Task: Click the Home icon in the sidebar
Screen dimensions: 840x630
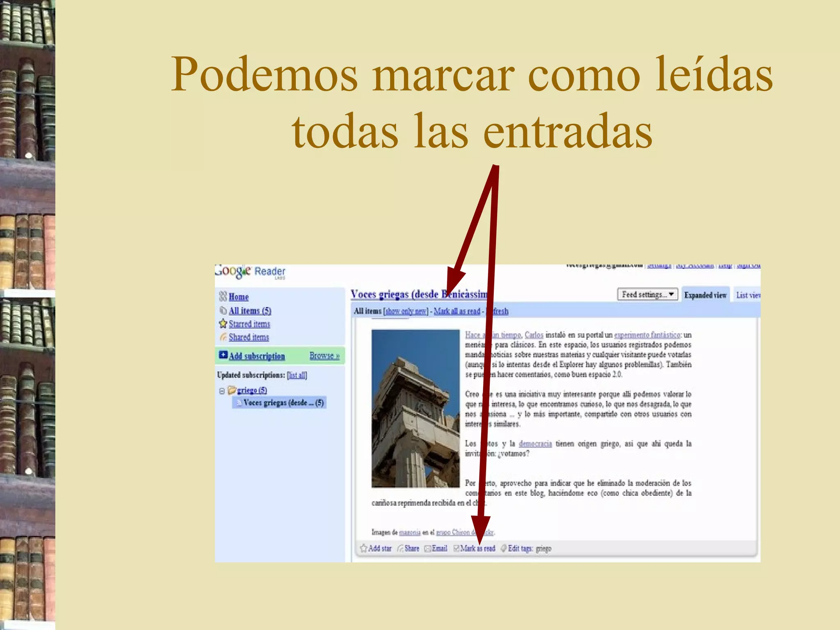Action: [223, 296]
